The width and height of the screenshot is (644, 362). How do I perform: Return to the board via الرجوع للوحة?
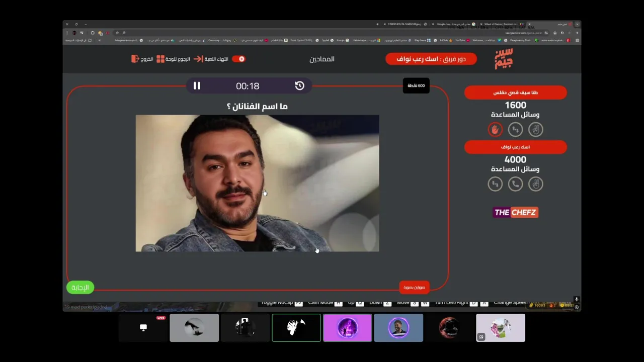coord(174,59)
